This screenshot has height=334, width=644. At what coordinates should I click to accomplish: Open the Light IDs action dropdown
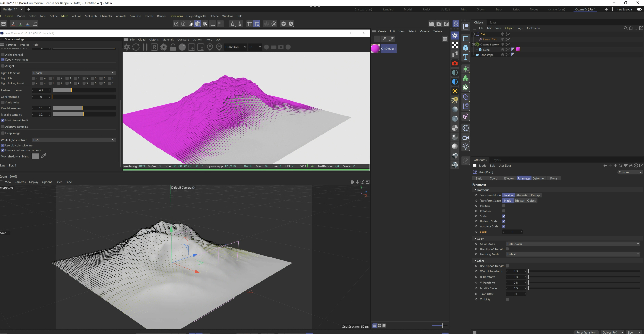(x=73, y=73)
